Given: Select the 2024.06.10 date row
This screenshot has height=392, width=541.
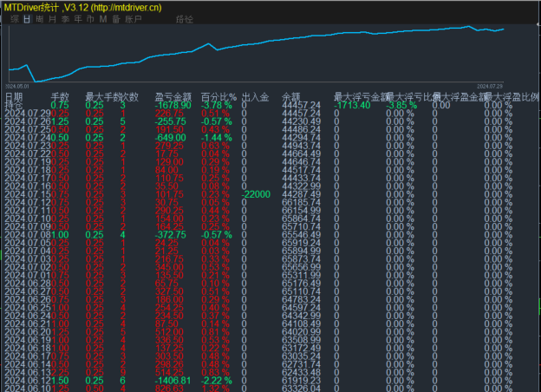Looking at the screenshot, I should tap(28, 389).
